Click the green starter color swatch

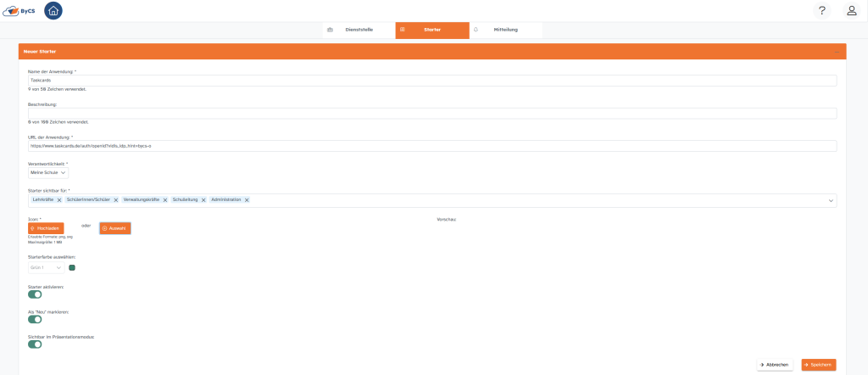pos(72,267)
